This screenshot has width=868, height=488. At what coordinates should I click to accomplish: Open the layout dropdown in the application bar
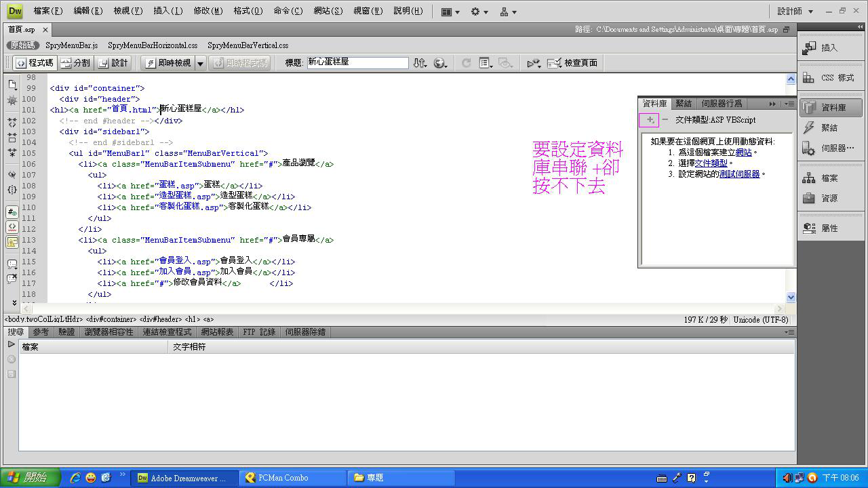point(450,12)
